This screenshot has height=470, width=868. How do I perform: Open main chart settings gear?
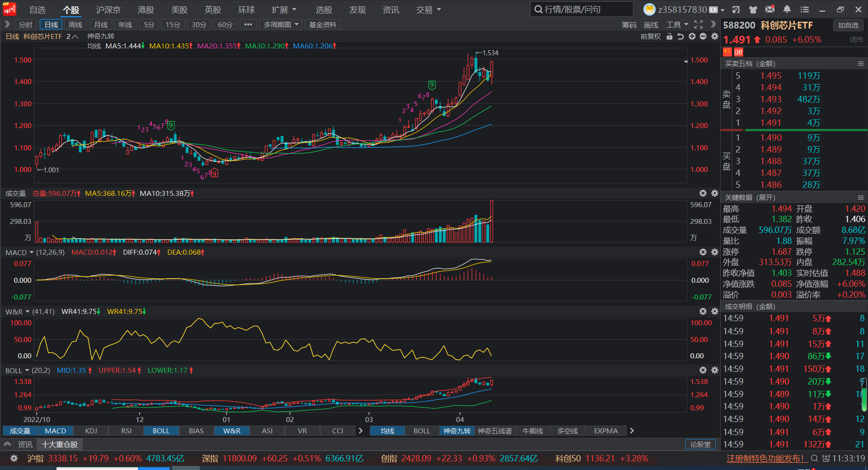715,36
